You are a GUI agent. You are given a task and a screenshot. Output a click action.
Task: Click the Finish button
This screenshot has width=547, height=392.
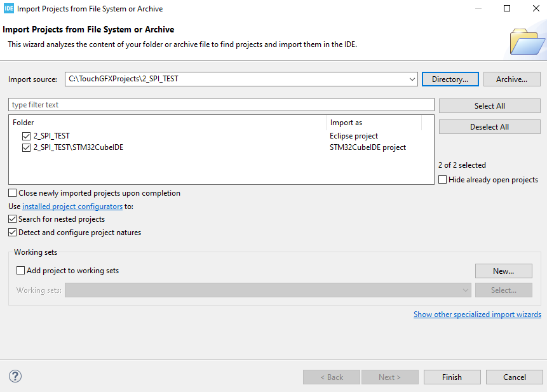[452, 377]
